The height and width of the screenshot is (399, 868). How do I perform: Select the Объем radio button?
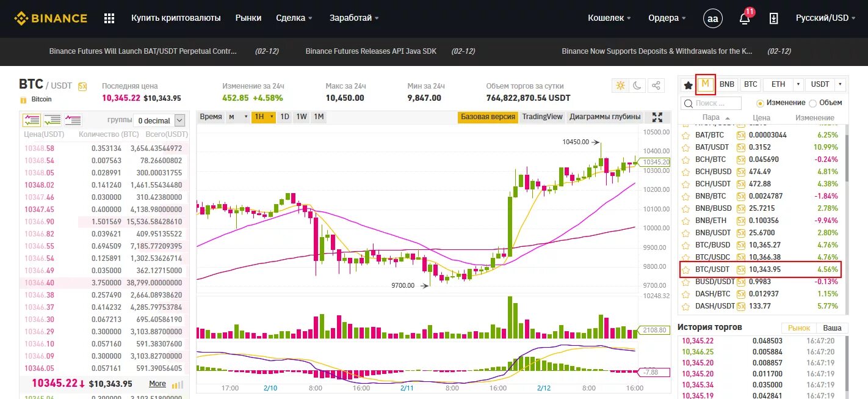point(812,103)
